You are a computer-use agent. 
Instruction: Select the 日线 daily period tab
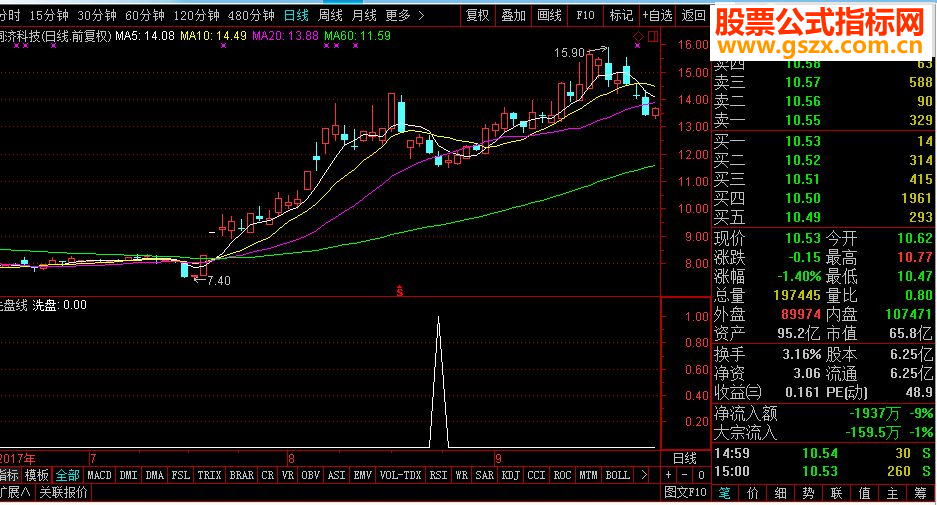(296, 16)
